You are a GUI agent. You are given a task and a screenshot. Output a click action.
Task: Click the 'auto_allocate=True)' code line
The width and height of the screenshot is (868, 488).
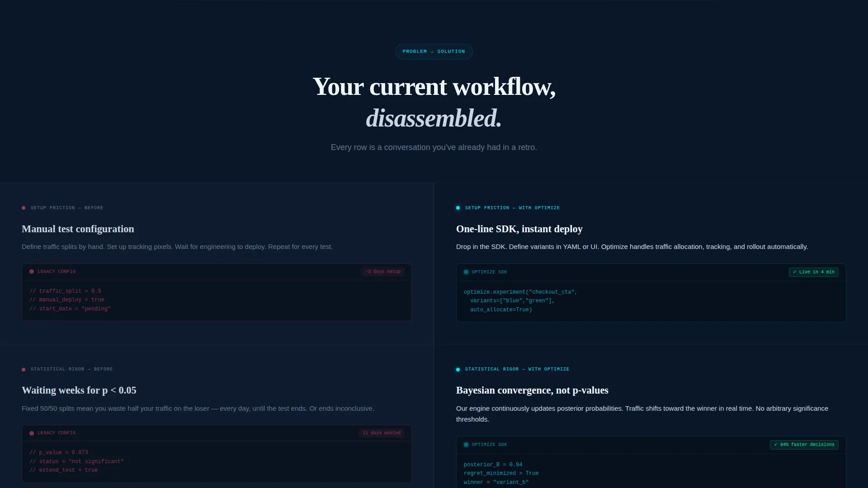pos(501,310)
